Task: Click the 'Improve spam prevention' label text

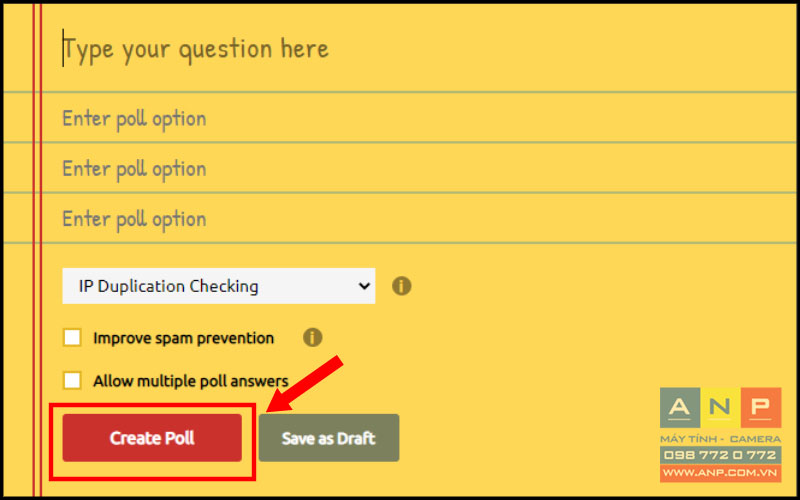Action: click(184, 338)
